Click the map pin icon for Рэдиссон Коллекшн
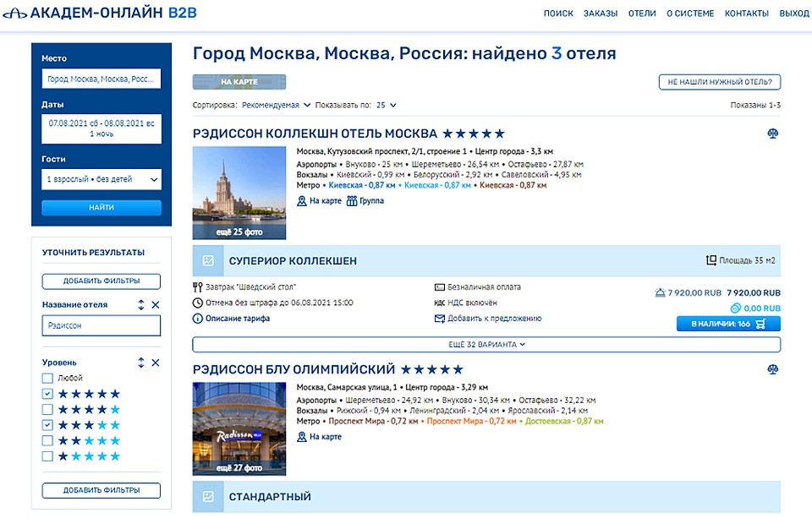Viewport: 812px width, 518px height. [x=301, y=201]
